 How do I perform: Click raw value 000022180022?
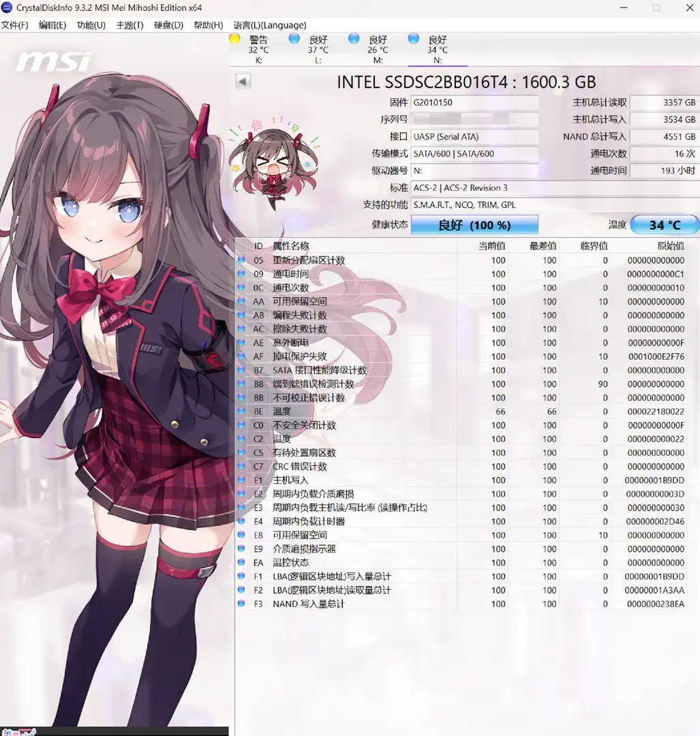[656, 412]
